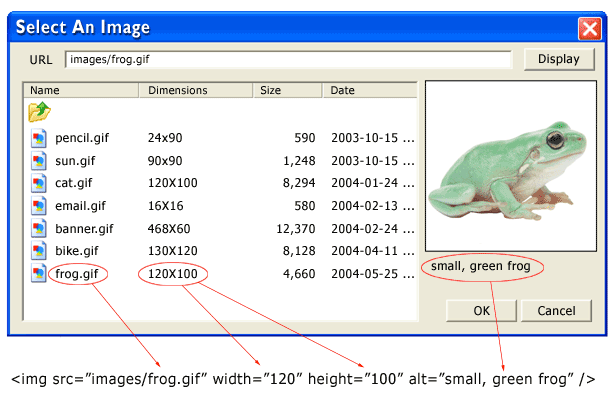Click the 8,128 size value
Image resolution: width=614 pixels, height=399 pixels.
coord(299,251)
